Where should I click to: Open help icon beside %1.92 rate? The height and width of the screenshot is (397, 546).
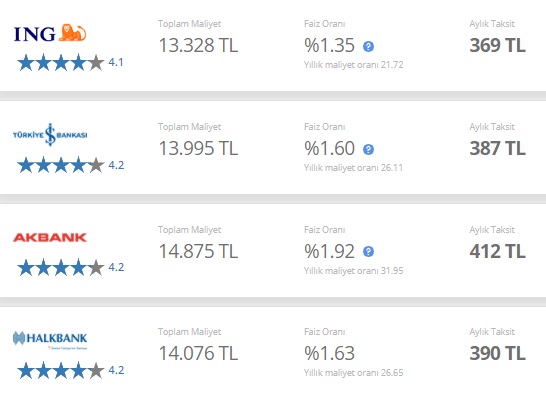pos(368,251)
